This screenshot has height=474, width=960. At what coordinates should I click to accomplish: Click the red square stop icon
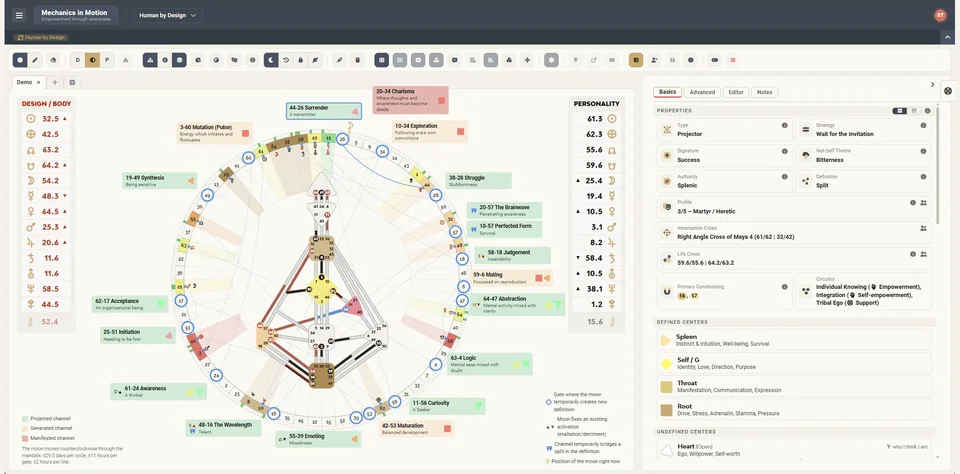click(x=732, y=60)
